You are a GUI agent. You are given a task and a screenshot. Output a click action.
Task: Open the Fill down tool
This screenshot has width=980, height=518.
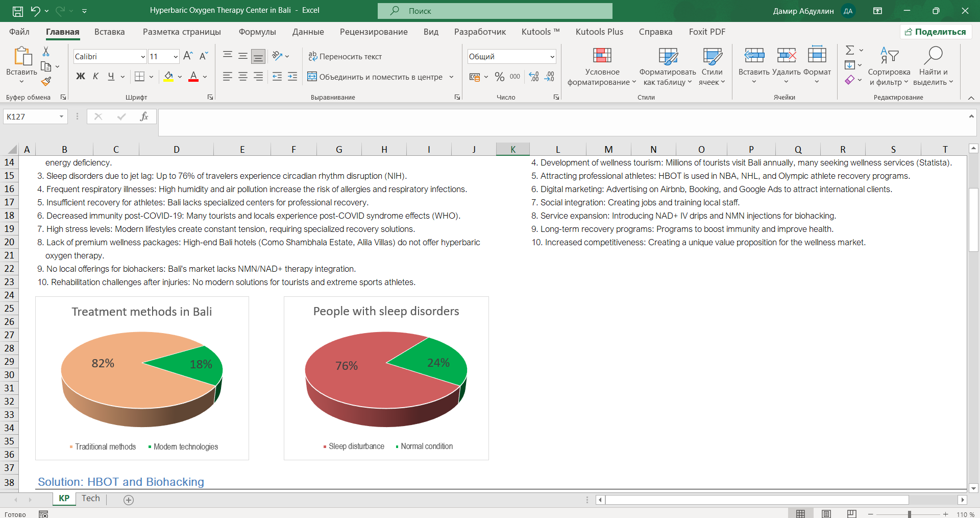tap(850, 65)
